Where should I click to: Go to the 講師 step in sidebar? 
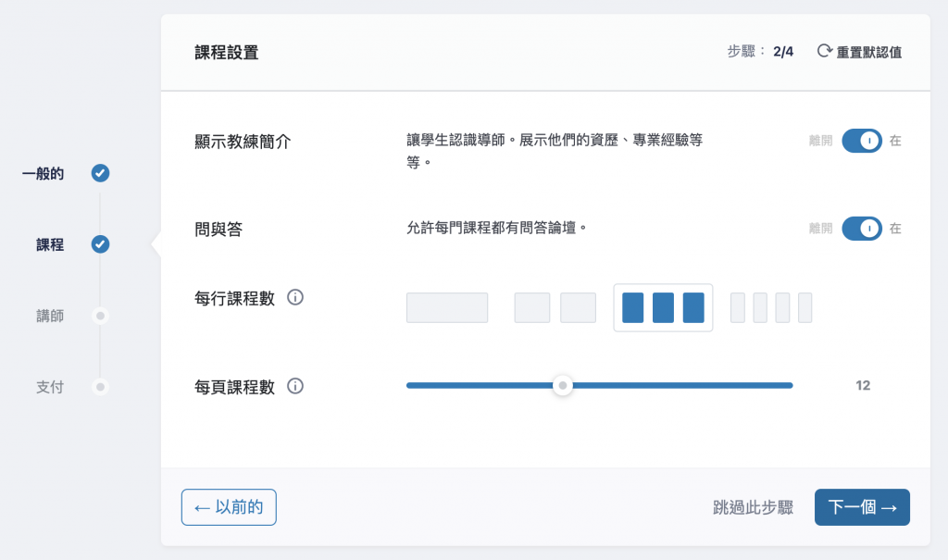(x=50, y=316)
